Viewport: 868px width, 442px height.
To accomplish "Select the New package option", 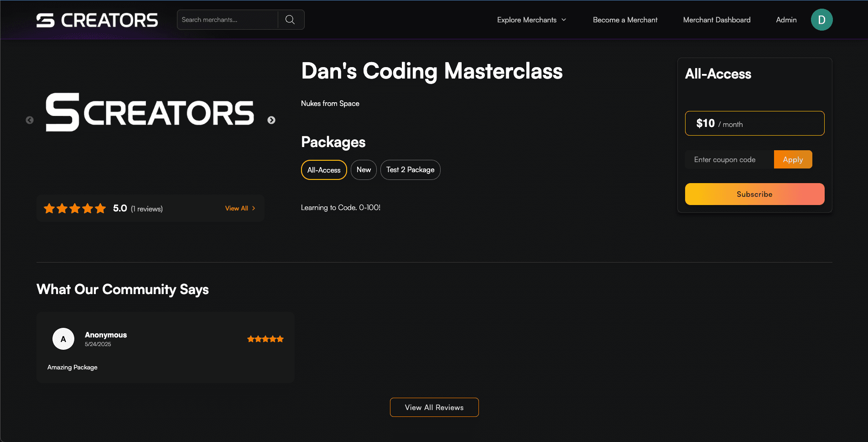I will click(x=364, y=170).
